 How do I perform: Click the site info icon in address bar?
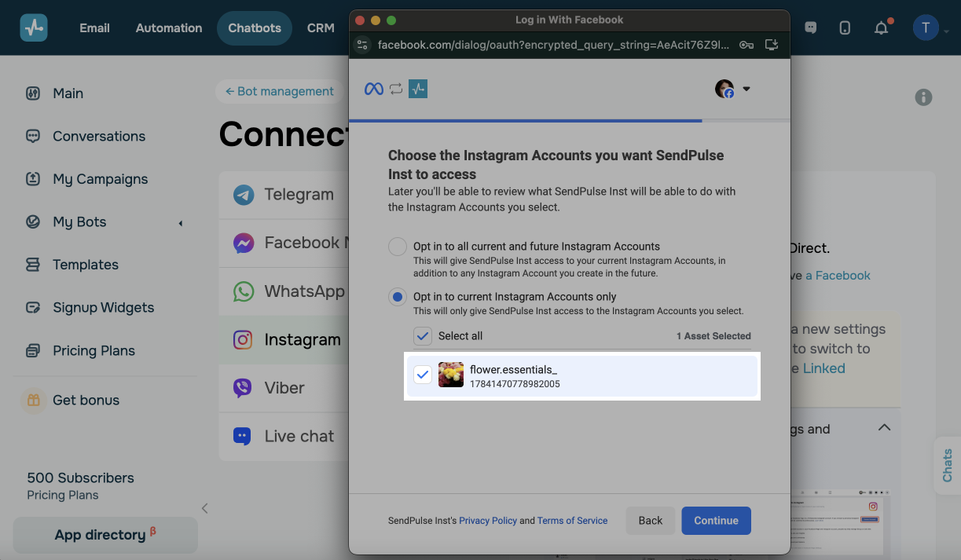click(x=362, y=45)
